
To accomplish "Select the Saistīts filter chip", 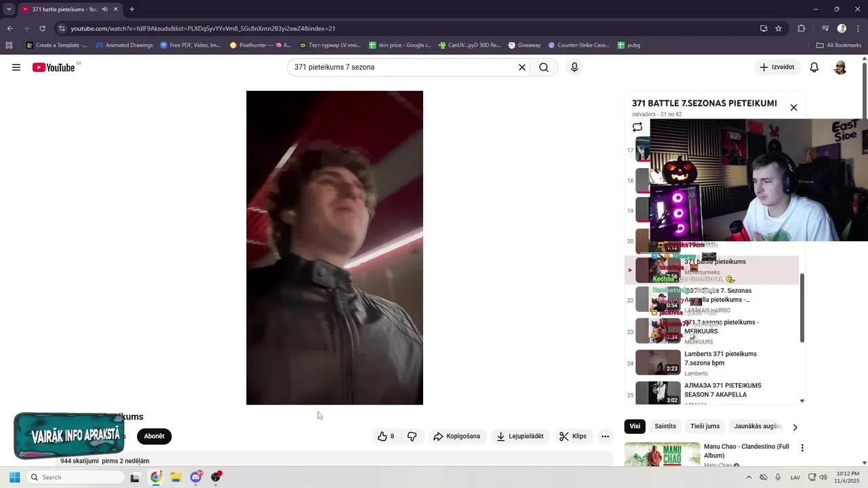I will (x=665, y=426).
